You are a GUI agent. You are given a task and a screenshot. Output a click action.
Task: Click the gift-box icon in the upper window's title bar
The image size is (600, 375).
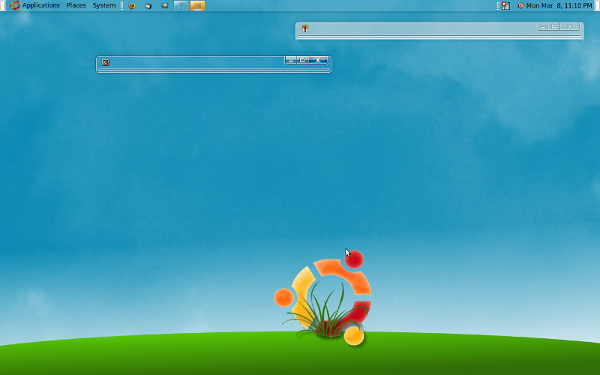pyautogui.click(x=305, y=28)
